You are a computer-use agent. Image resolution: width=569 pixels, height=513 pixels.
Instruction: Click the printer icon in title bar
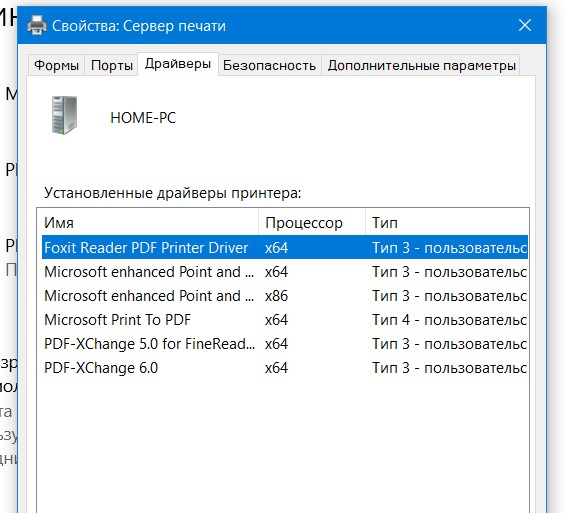click(37, 26)
